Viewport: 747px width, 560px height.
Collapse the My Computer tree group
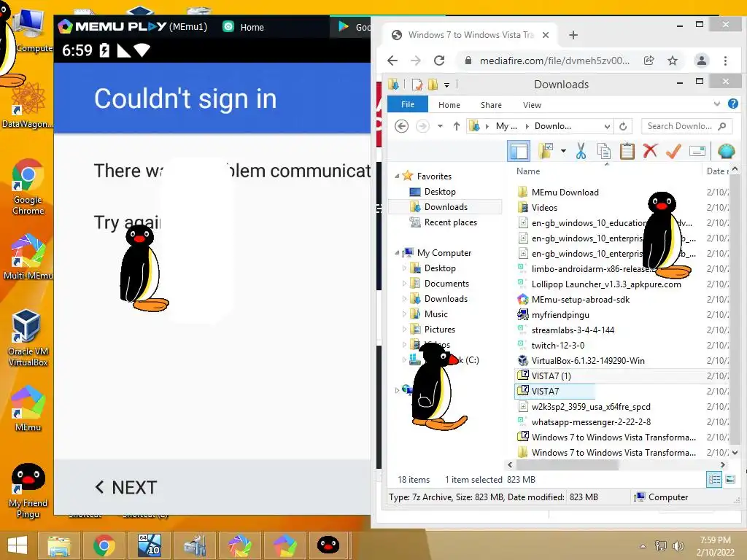pos(397,253)
